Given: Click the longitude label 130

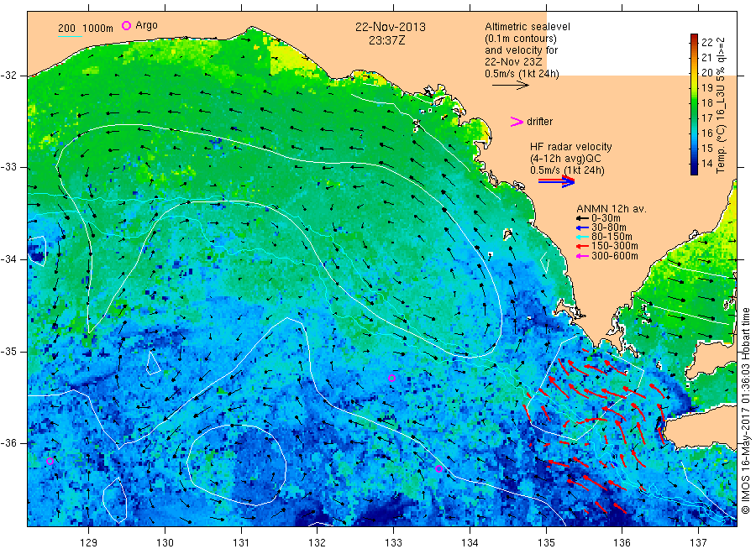Looking at the screenshot, I should click(165, 543).
